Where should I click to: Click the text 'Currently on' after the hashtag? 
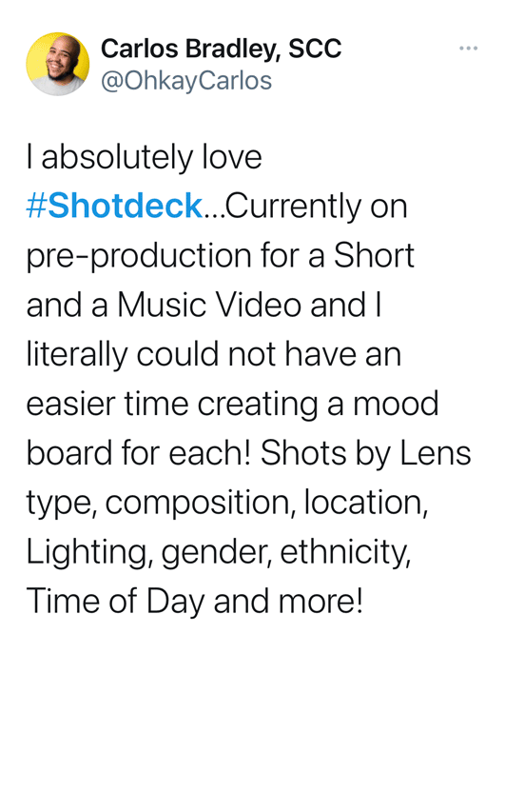pos(316,206)
